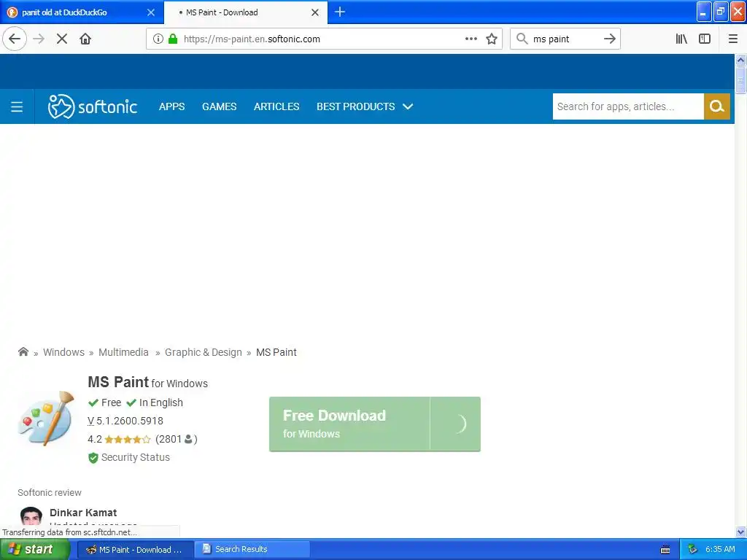
Task: Click the 4.2 star rating
Action: point(119,439)
